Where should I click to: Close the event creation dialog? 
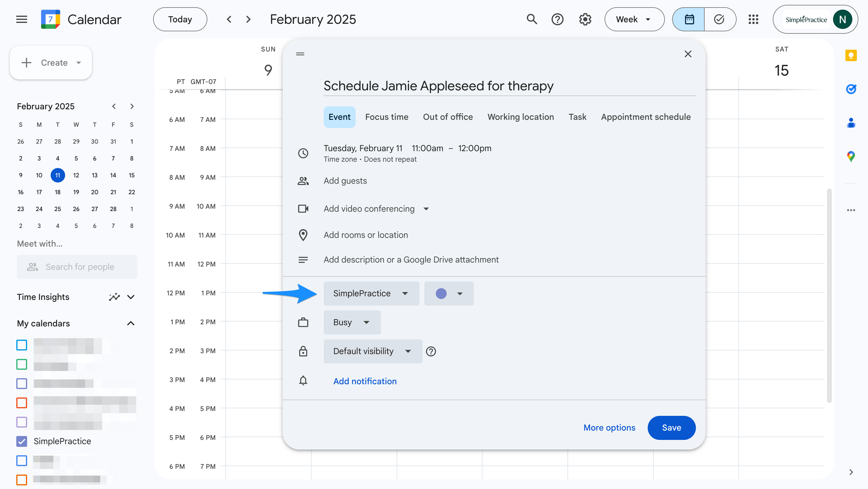tap(688, 54)
